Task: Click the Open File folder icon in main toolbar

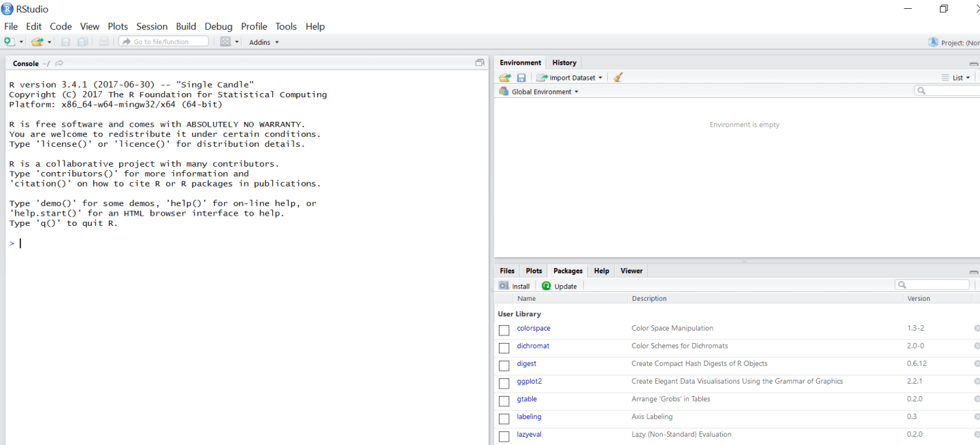Action: point(37,42)
